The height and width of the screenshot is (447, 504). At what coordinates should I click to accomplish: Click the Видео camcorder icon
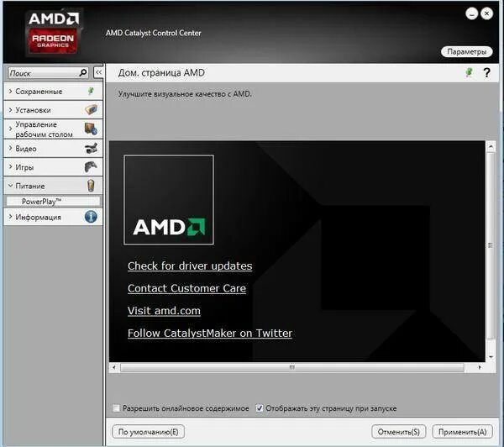click(x=91, y=148)
